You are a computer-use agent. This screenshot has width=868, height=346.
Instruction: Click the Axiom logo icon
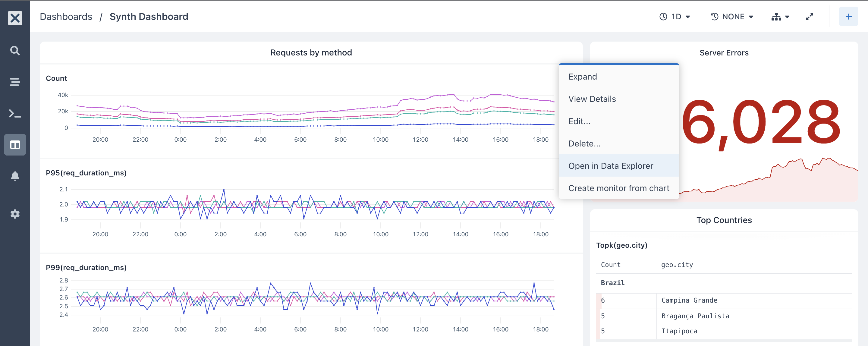(x=15, y=18)
